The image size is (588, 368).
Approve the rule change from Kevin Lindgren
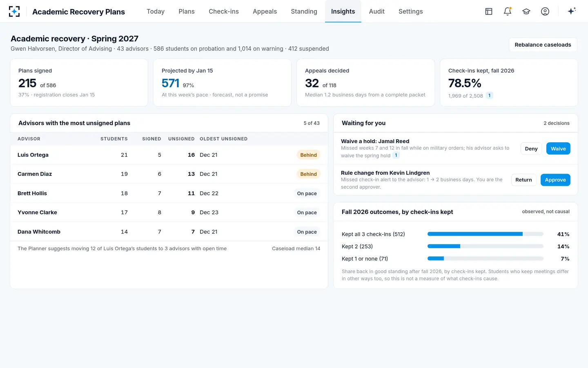[555, 180]
